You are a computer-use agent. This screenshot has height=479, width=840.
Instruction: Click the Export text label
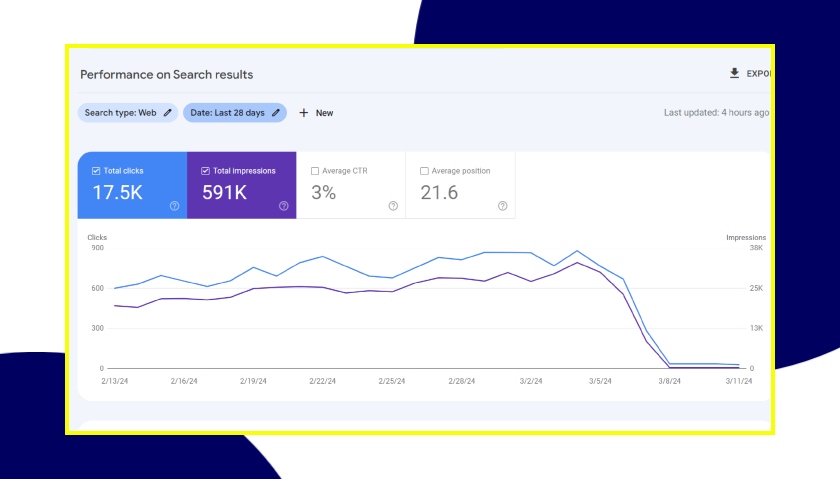click(758, 74)
